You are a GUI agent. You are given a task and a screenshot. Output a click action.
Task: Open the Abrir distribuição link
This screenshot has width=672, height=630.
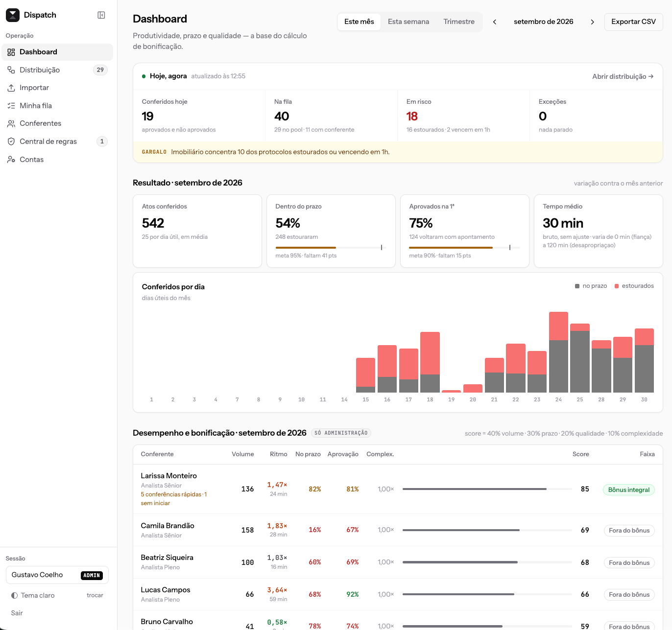(x=623, y=76)
